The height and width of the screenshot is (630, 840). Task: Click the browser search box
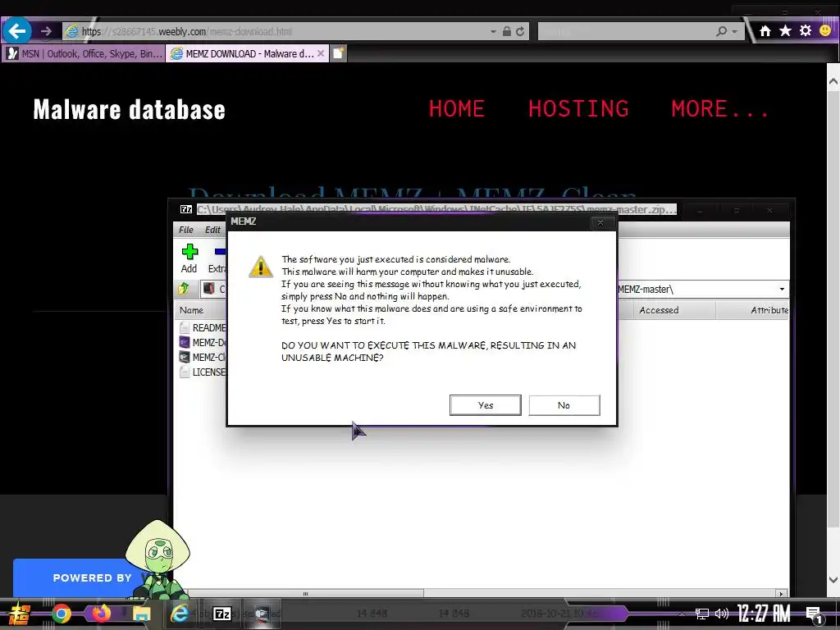(x=624, y=32)
